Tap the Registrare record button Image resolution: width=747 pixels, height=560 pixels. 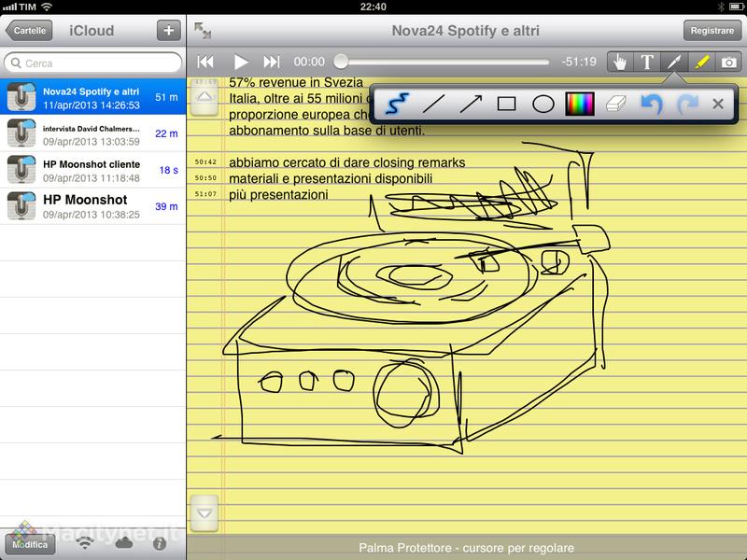(712, 31)
